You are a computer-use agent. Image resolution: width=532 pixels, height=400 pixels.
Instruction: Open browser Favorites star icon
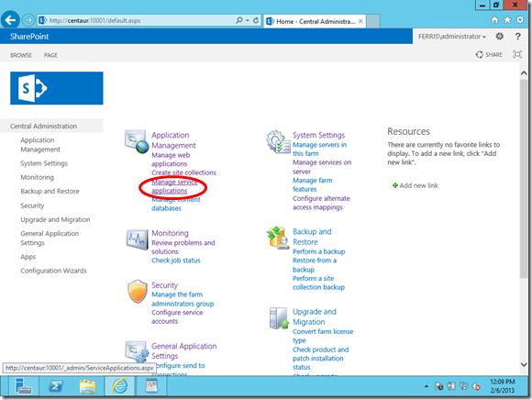(x=507, y=20)
